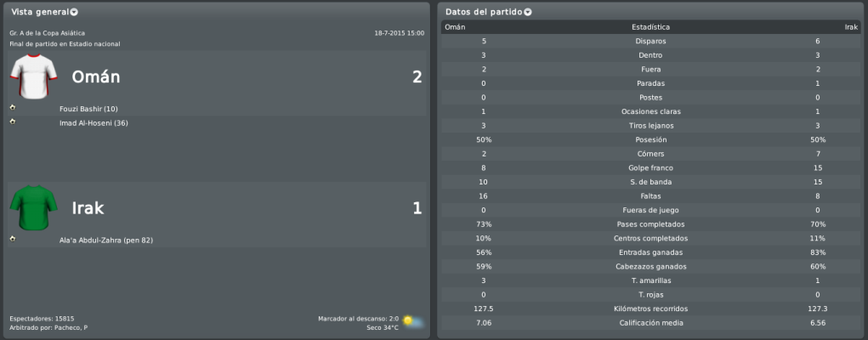Select the Pases completados row
The width and height of the screenshot is (868, 340).
pyautogui.click(x=650, y=224)
